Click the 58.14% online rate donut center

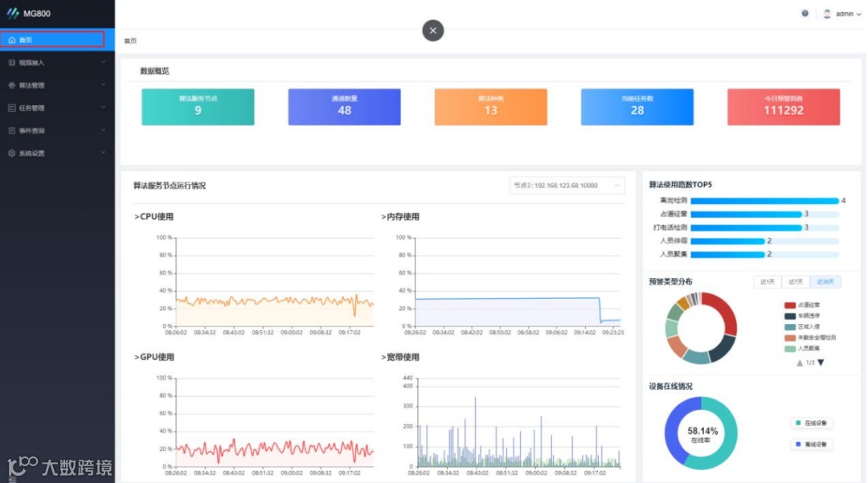702,434
